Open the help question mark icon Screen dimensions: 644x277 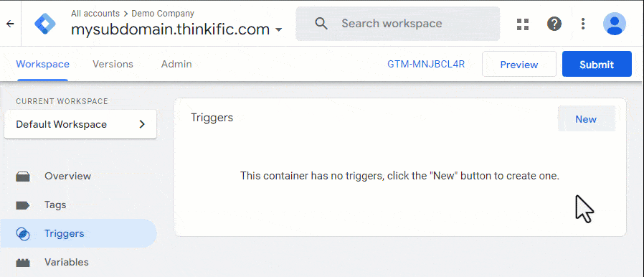pos(554,24)
